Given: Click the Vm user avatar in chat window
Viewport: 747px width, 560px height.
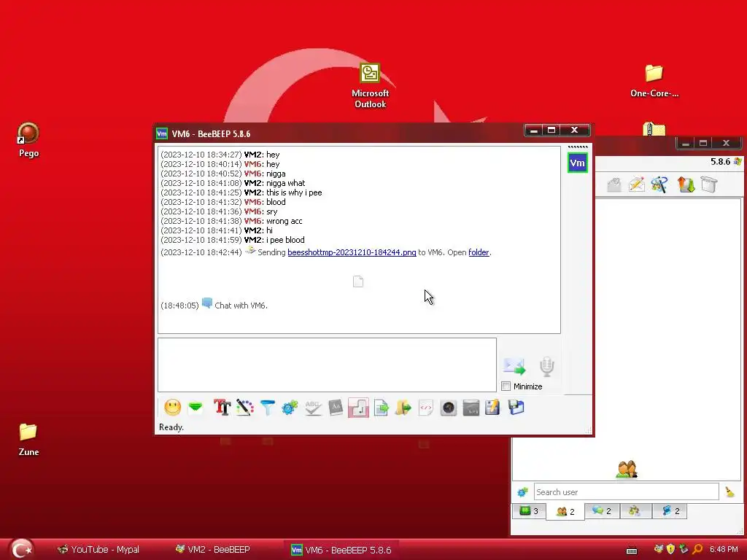Looking at the screenshot, I should click(x=578, y=163).
